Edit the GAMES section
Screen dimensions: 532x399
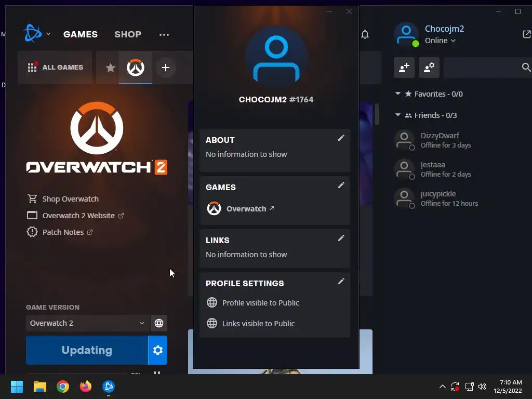pyautogui.click(x=341, y=185)
